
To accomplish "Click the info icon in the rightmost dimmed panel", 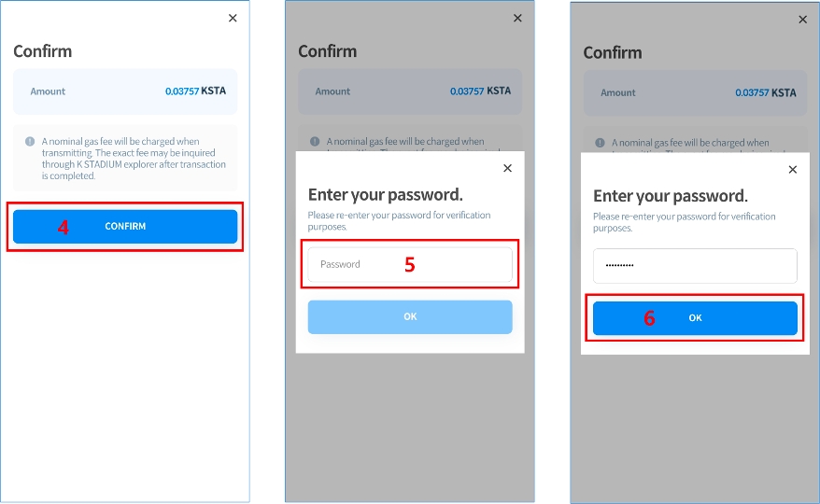I will pos(600,143).
